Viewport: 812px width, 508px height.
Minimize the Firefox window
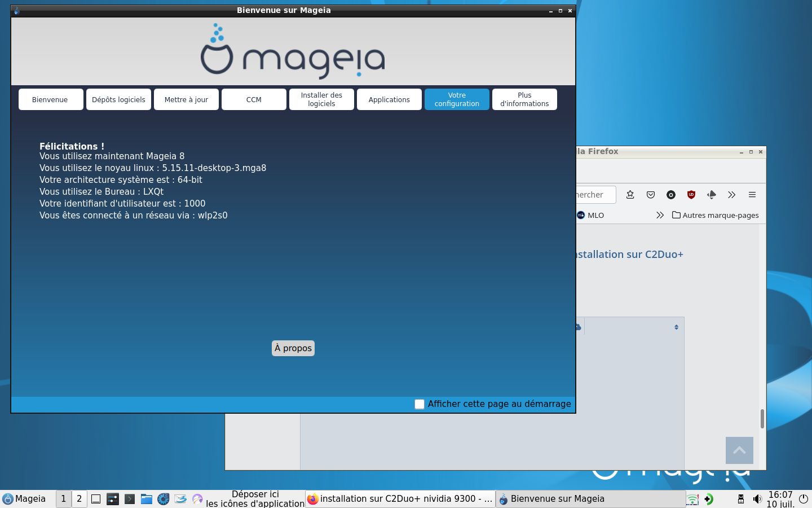[742, 152]
